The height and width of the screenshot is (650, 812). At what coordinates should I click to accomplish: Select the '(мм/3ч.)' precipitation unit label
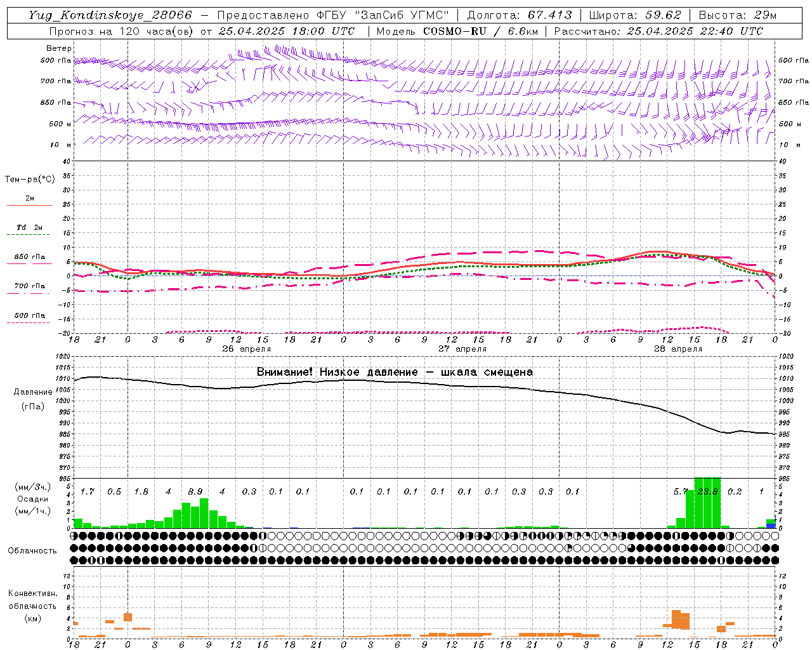[32, 487]
